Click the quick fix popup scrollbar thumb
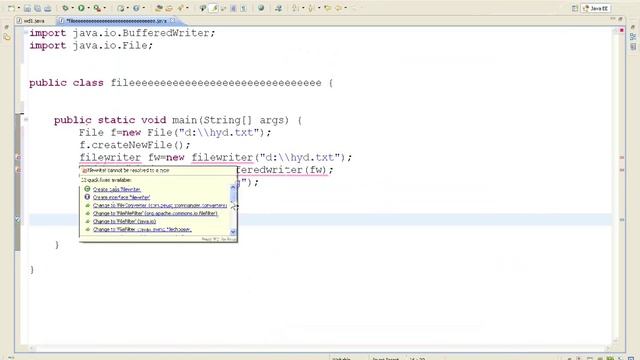 [233, 196]
